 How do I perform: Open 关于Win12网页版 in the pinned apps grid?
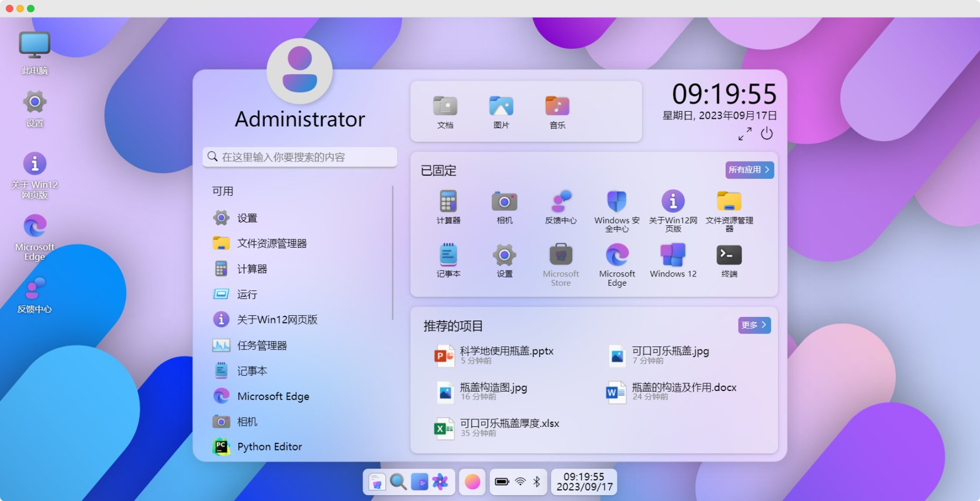coord(673,211)
